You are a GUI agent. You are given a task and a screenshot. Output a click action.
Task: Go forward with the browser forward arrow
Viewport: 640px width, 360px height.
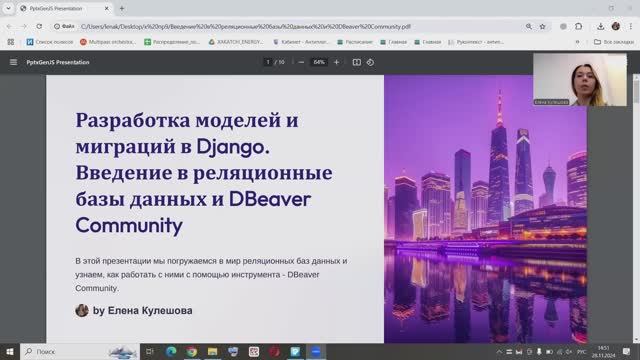24,26
